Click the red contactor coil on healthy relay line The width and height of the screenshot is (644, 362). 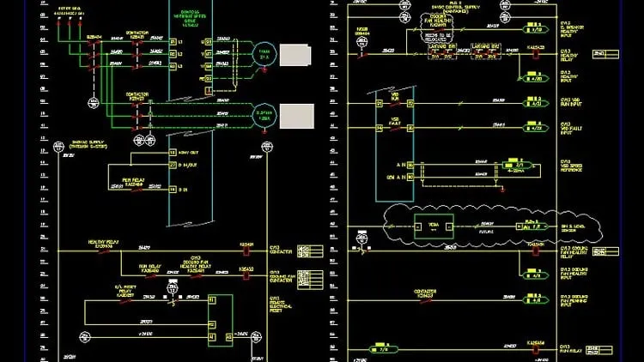[246, 251]
